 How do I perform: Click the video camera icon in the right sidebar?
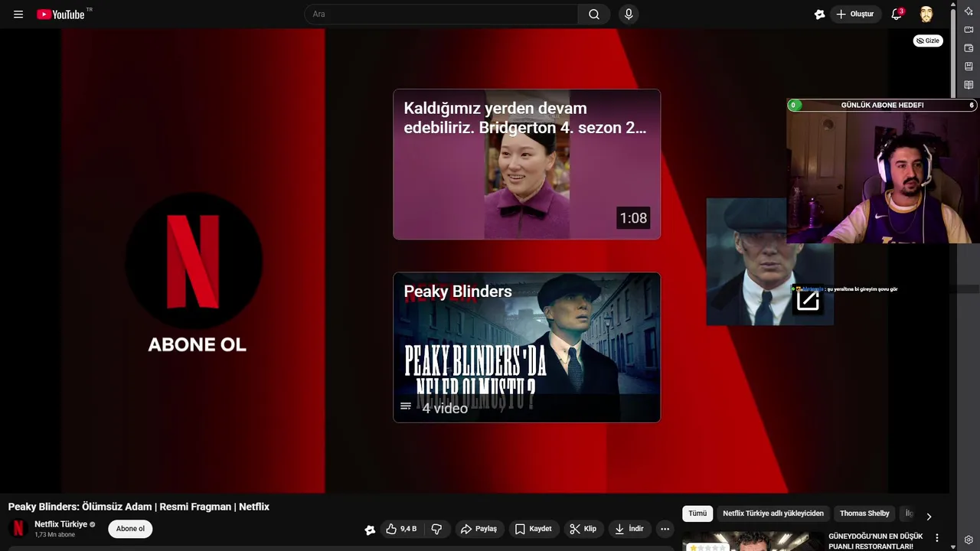pyautogui.click(x=969, y=30)
